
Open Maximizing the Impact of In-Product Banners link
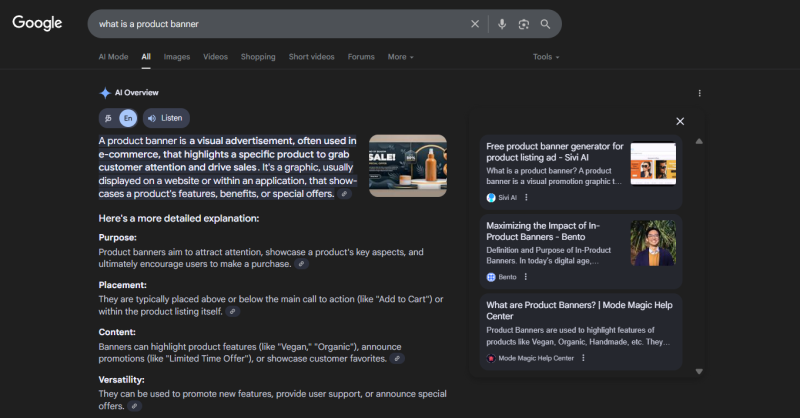[x=543, y=231]
